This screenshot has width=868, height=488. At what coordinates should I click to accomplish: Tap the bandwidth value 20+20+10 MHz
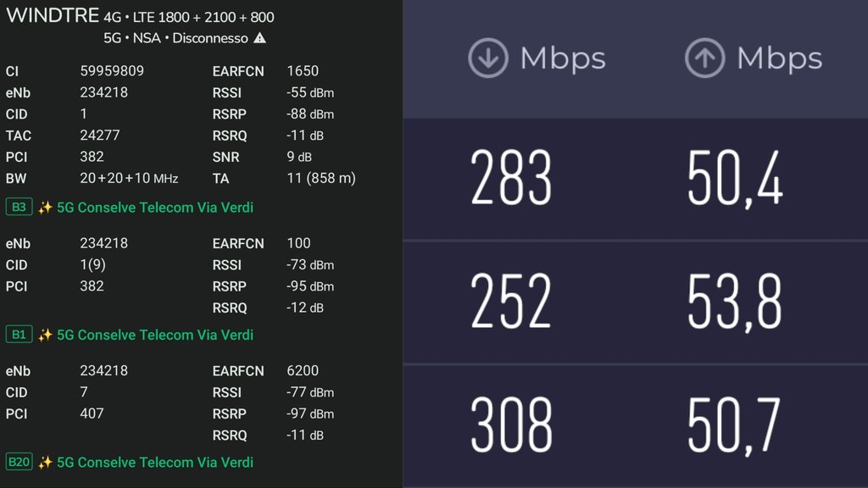tap(129, 179)
